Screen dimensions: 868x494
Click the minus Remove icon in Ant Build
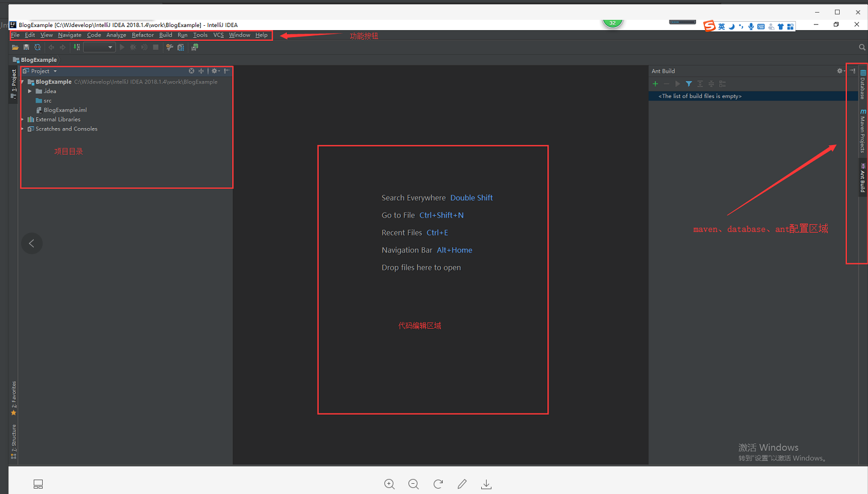tap(666, 84)
